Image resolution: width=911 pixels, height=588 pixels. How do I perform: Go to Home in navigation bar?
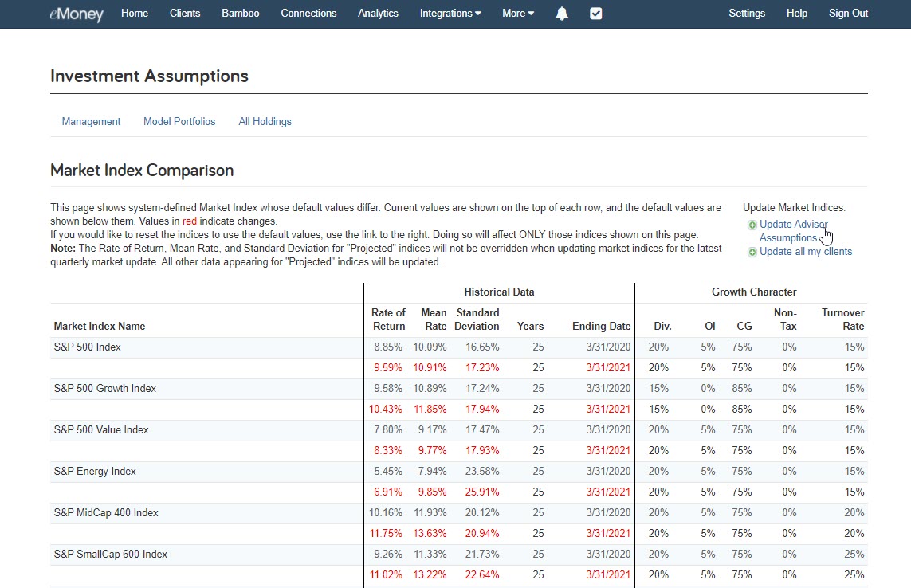tap(135, 14)
